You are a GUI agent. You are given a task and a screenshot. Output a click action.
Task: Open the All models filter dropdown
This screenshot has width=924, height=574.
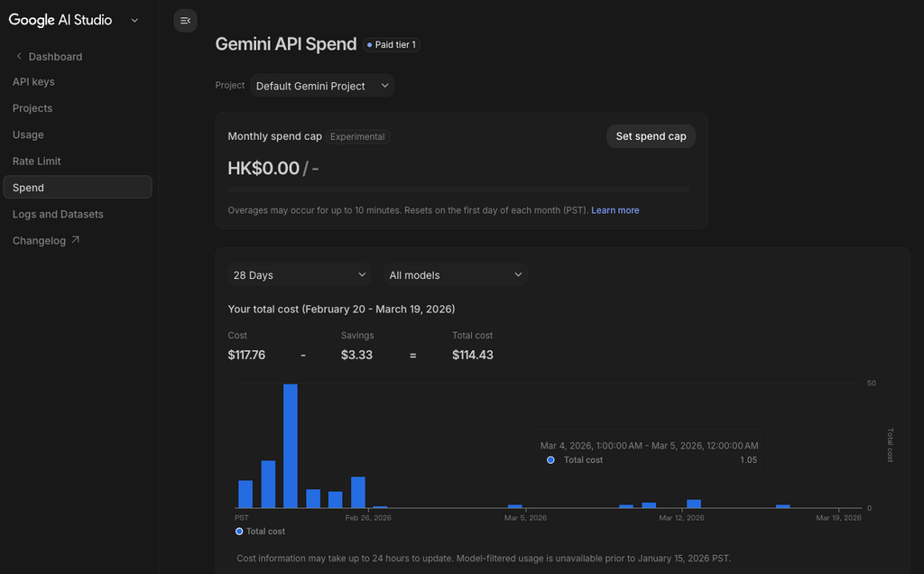click(455, 274)
